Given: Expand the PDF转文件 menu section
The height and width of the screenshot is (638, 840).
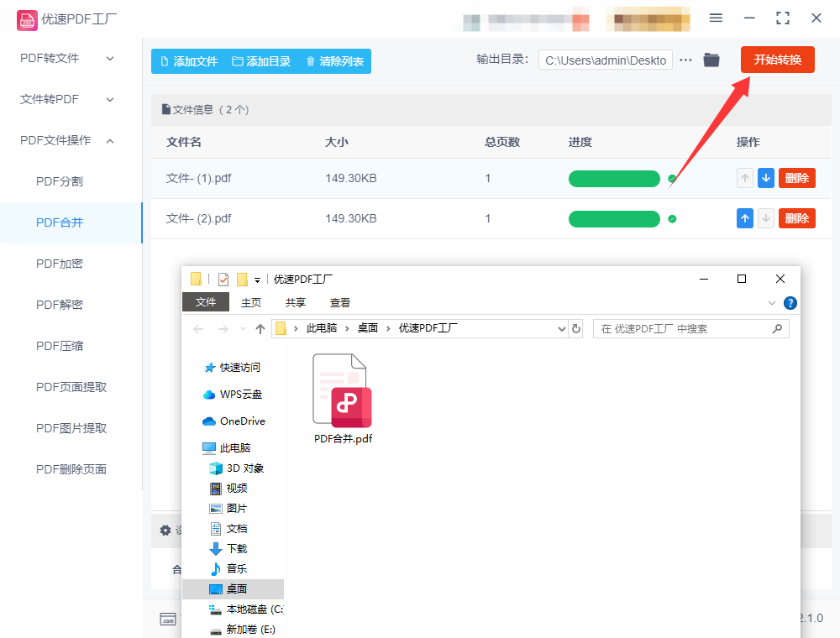Looking at the screenshot, I should pos(110,58).
